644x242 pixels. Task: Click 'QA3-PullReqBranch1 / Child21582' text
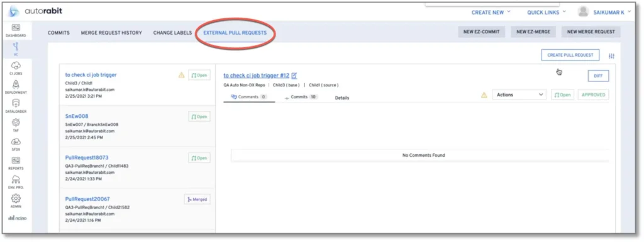97,207
